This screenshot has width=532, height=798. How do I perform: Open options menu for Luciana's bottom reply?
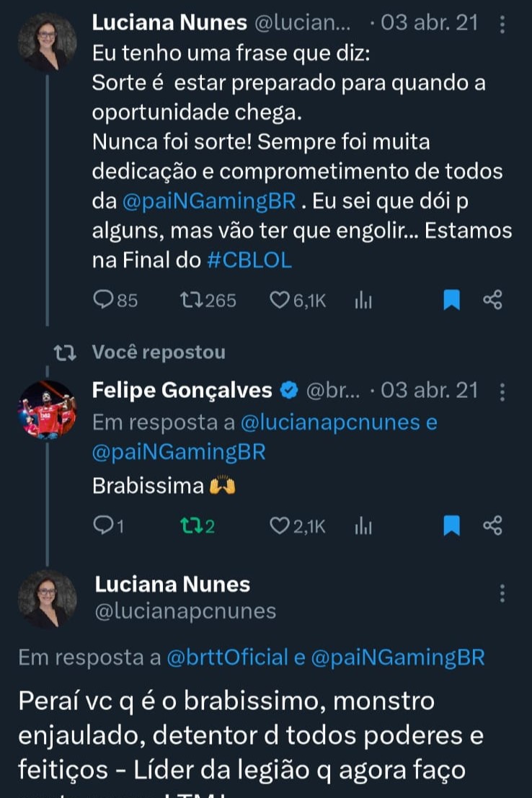point(502,594)
